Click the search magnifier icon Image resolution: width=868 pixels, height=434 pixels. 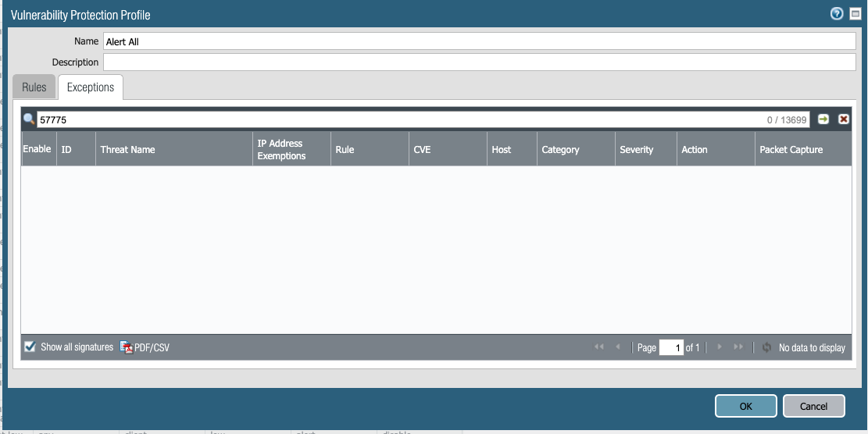[x=30, y=119]
